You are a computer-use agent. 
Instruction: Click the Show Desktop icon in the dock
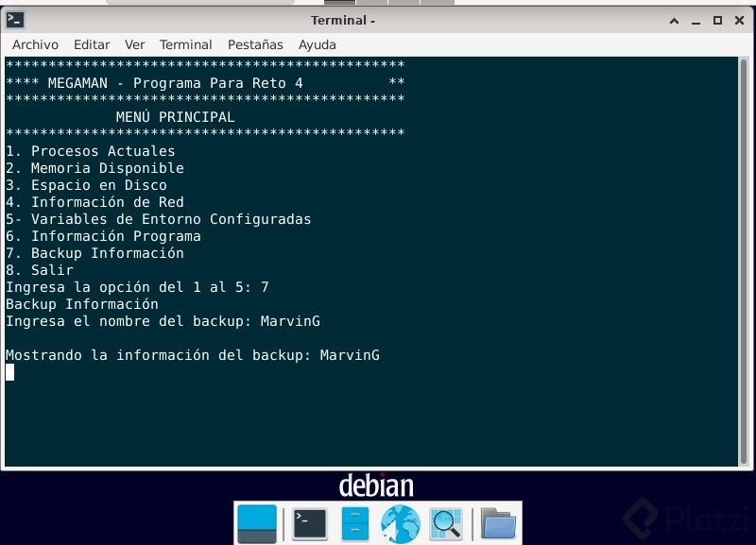click(x=257, y=524)
